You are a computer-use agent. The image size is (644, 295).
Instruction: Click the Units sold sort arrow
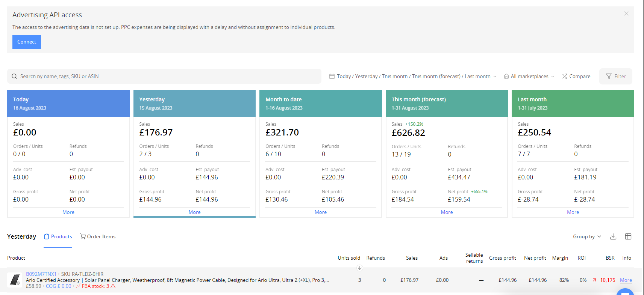360,268
